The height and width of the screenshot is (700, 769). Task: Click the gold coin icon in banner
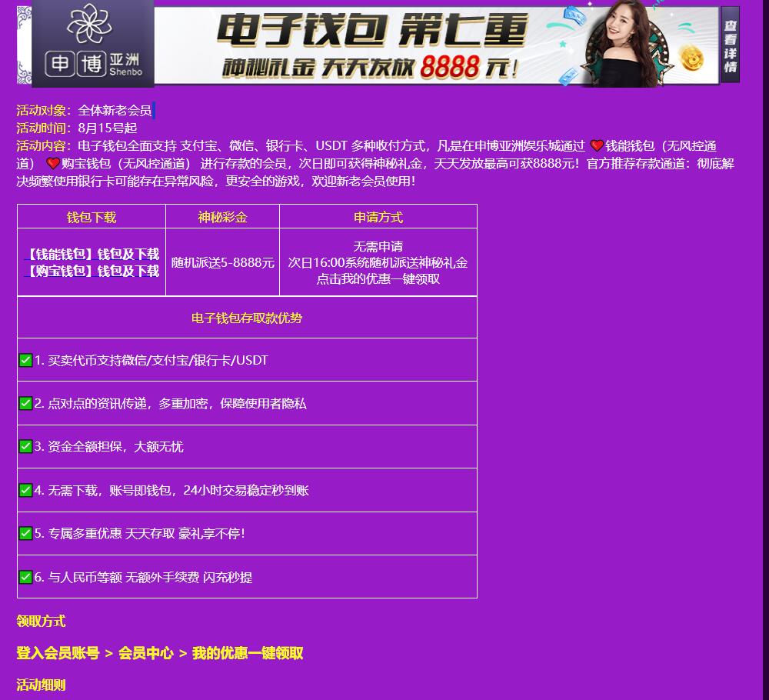click(693, 58)
